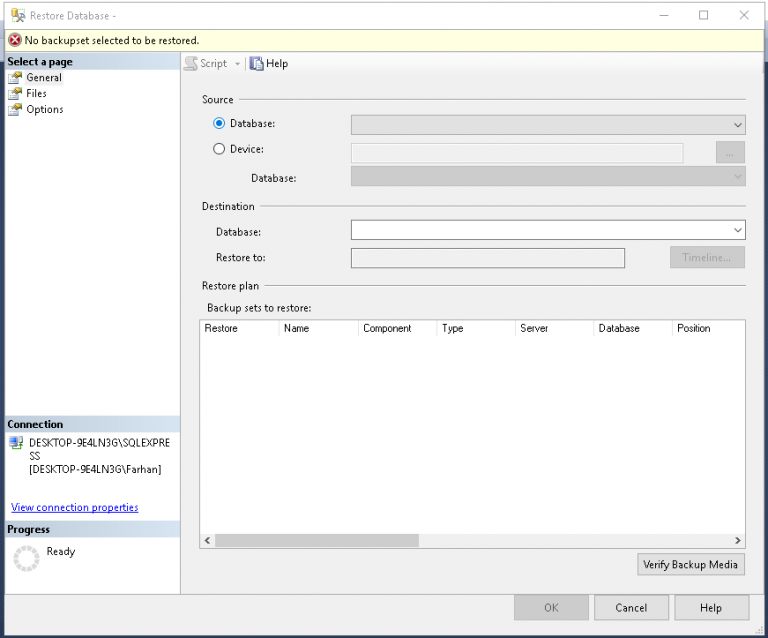
Task: Maximize the Restore Database window
Action: pyautogui.click(x=703, y=15)
